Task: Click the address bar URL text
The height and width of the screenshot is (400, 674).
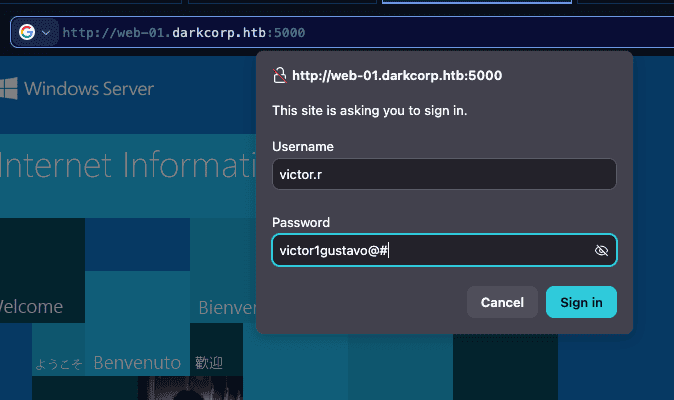Action: click(184, 33)
